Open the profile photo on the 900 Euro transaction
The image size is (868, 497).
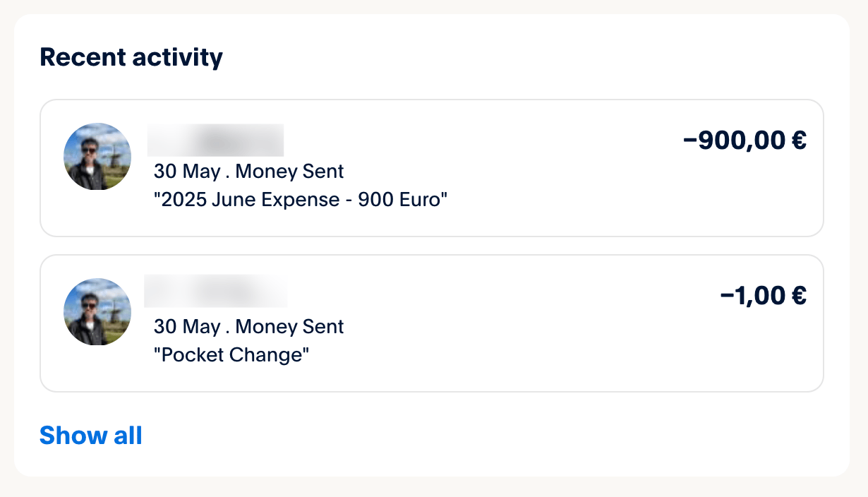point(97,156)
